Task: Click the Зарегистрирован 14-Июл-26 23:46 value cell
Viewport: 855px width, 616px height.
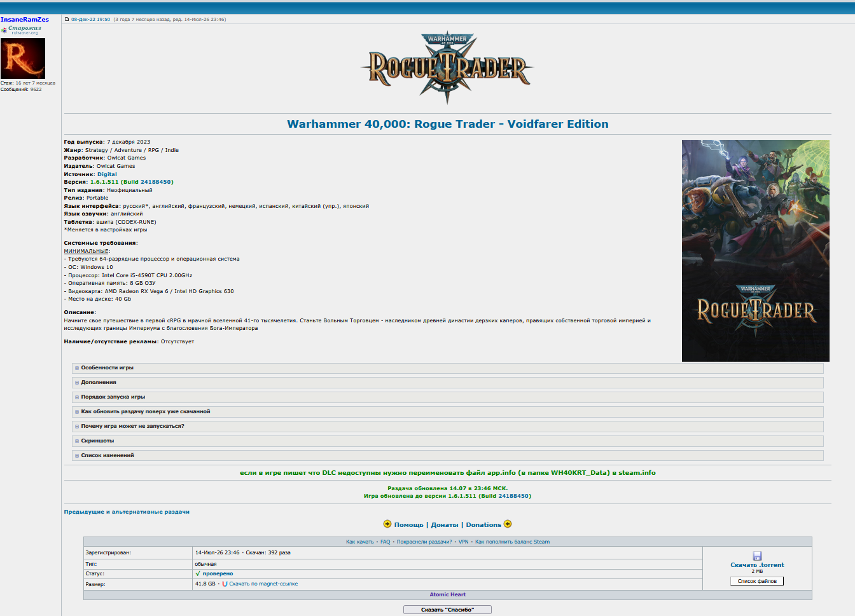Action: 447,553
